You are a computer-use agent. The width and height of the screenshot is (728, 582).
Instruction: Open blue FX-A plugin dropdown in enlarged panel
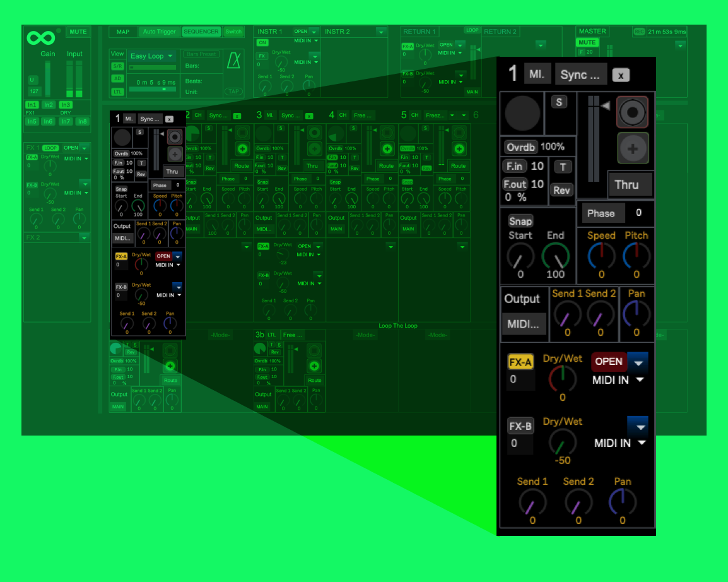[x=638, y=362]
